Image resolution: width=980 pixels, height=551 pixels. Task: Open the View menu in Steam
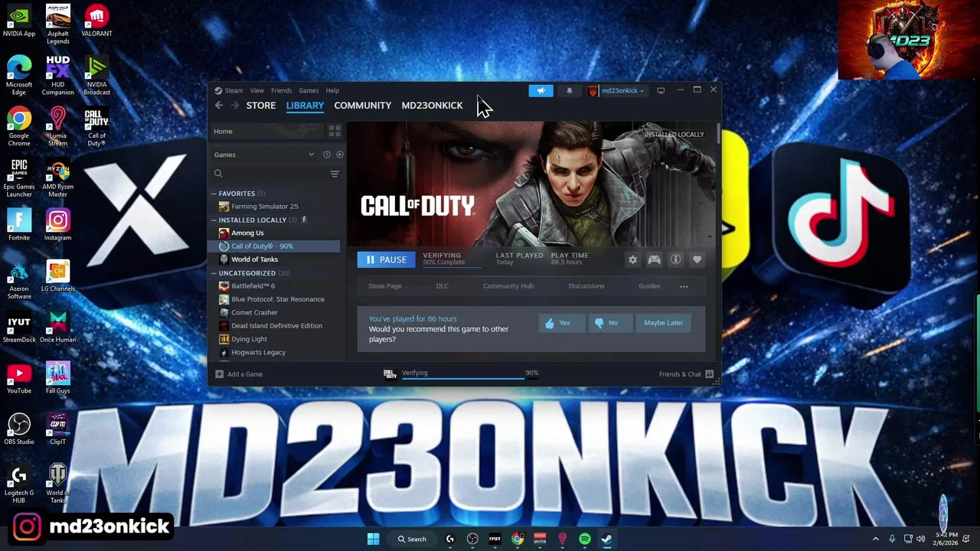coord(256,90)
